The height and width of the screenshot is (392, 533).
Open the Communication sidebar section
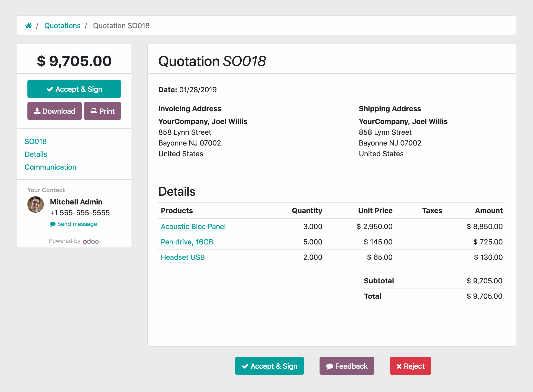[50, 167]
